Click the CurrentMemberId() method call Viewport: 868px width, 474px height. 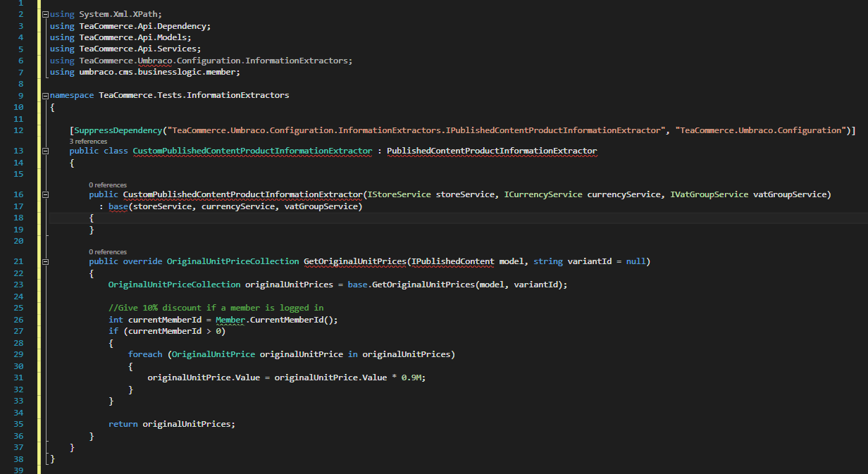tap(294, 320)
